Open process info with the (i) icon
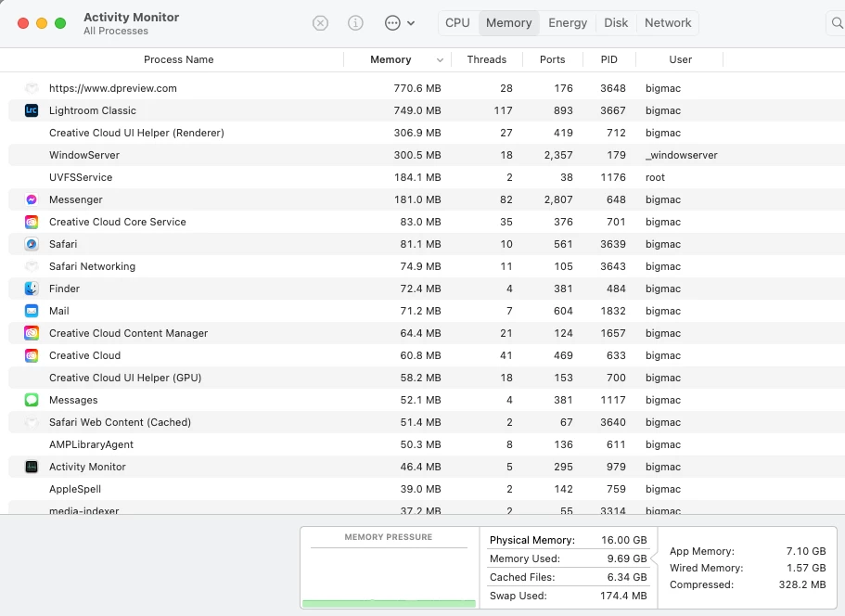 [355, 23]
